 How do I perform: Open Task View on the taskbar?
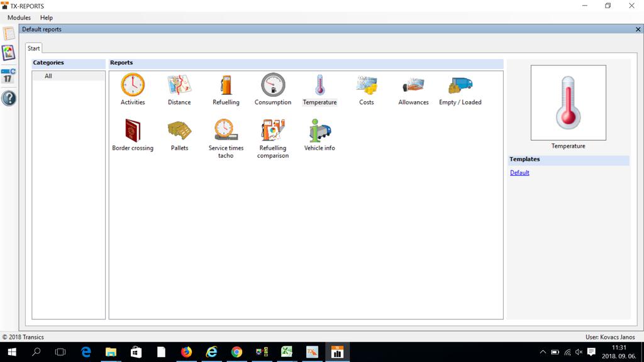click(x=60, y=352)
